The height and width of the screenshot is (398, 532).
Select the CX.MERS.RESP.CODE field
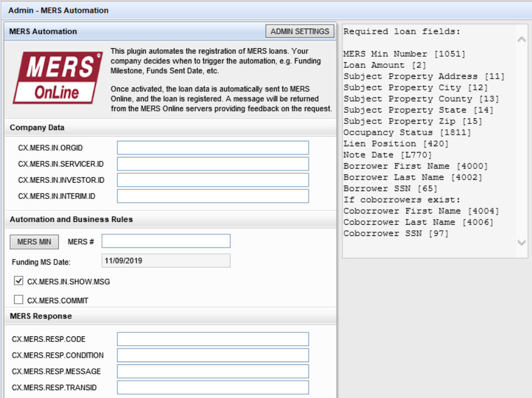click(x=212, y=339)
